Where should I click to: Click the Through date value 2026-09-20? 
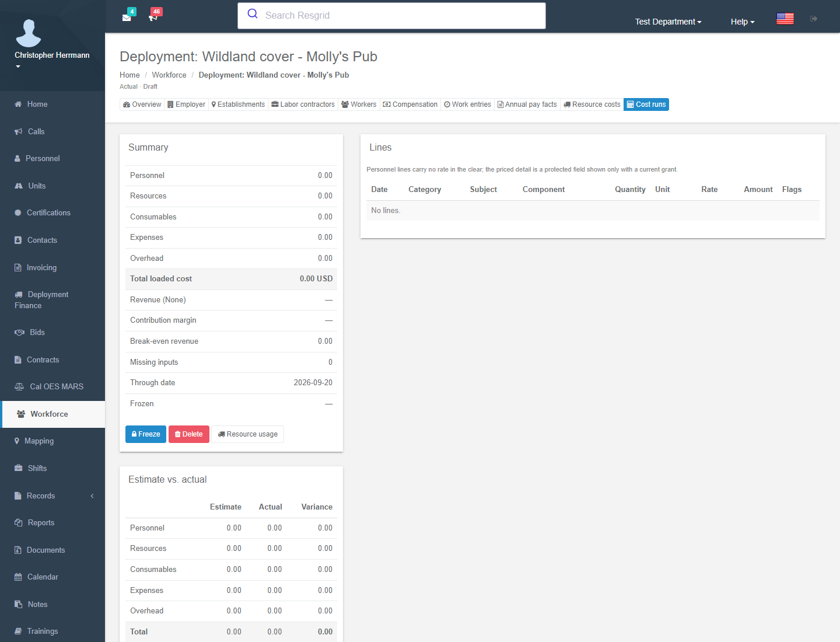pos(313,383)
